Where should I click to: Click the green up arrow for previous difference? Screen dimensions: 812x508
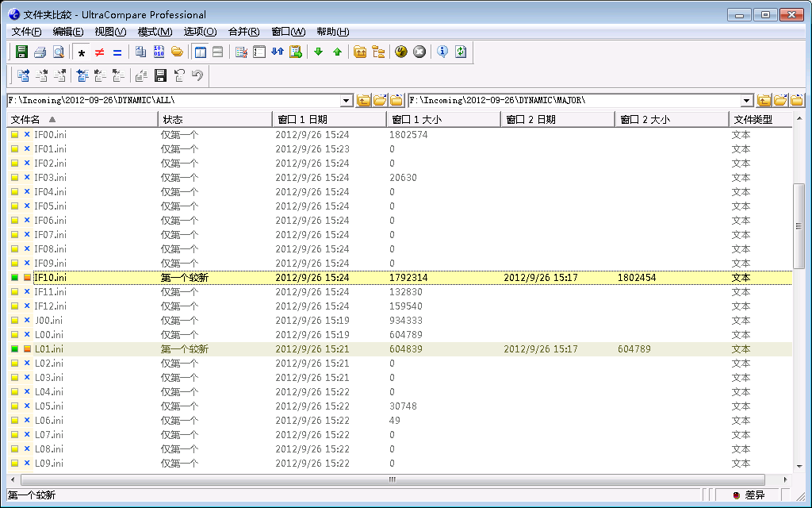[337, 52]
